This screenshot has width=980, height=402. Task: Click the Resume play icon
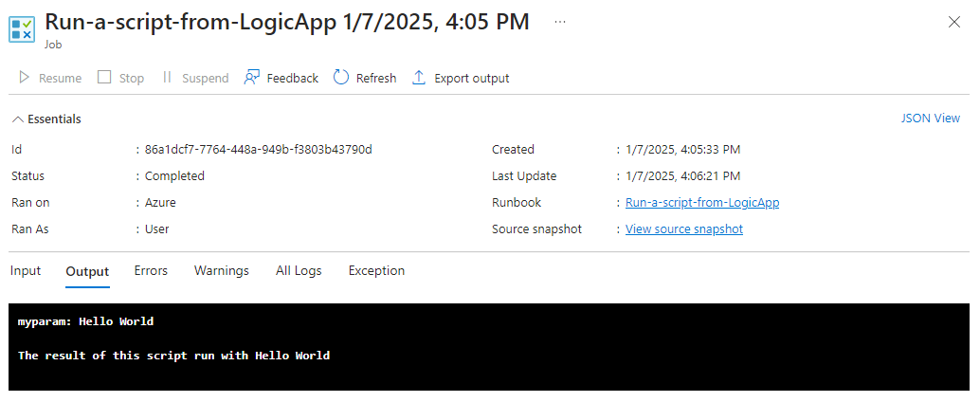[25, 78]
